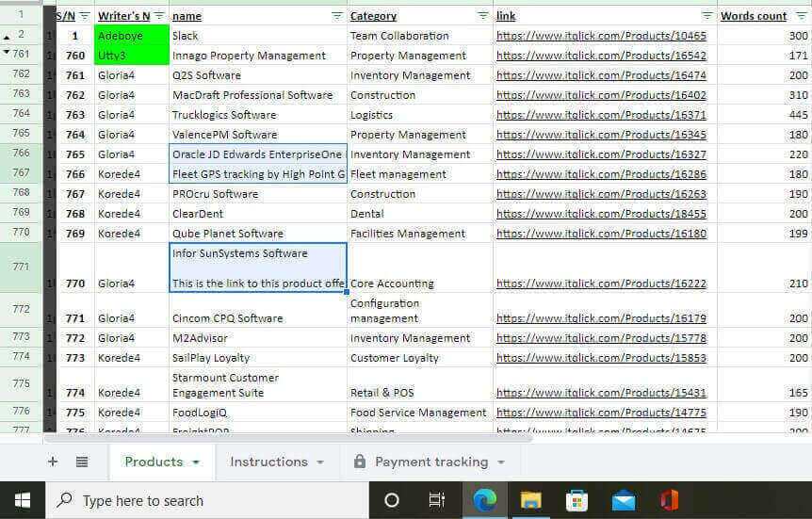This screenshot has width=812, height=519.
Task: Select Trucklogics Software cell
Action: tap(258, 115)
